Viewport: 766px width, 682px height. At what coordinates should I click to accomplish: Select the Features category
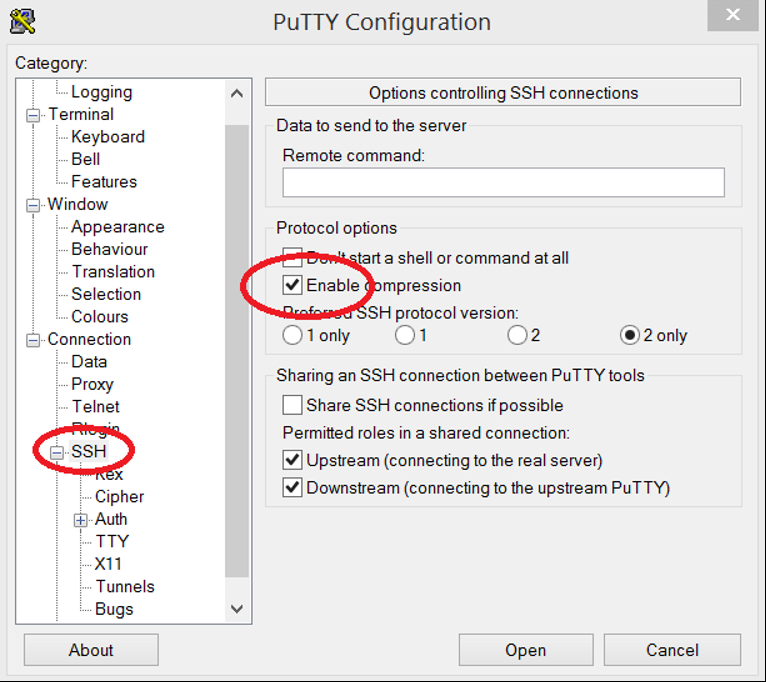click(104, 182)
